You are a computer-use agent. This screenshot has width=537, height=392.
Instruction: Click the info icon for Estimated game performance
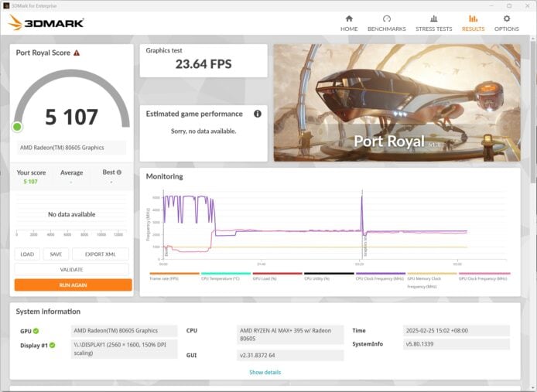258,114
